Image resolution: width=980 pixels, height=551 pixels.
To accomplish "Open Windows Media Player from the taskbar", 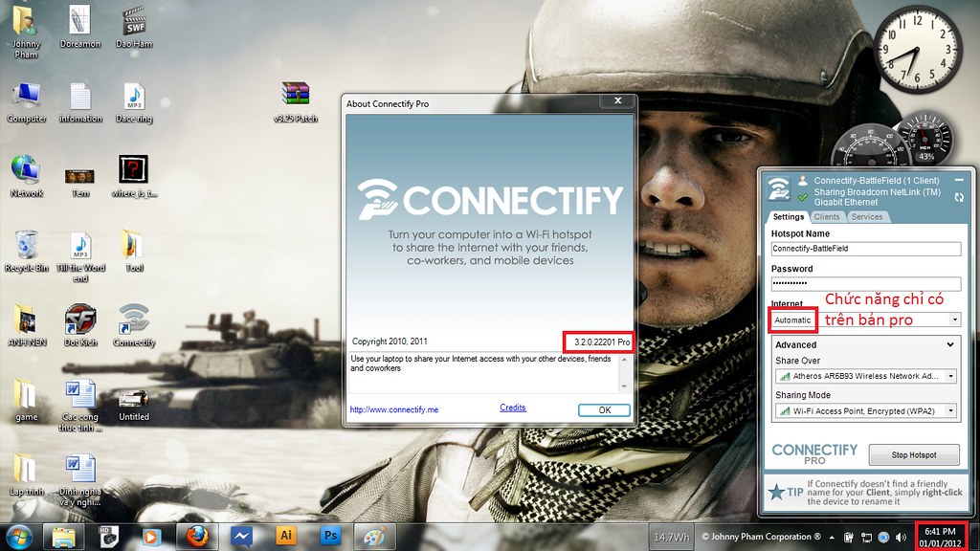I will coord(152,536).
